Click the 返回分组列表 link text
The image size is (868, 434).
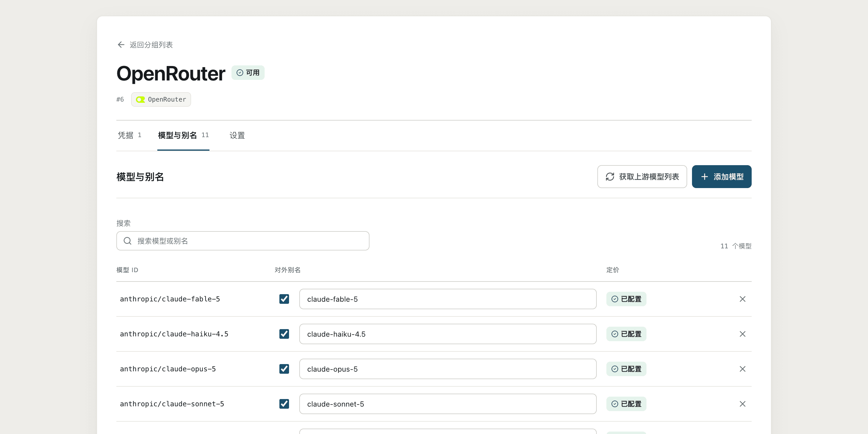[151, 45]
